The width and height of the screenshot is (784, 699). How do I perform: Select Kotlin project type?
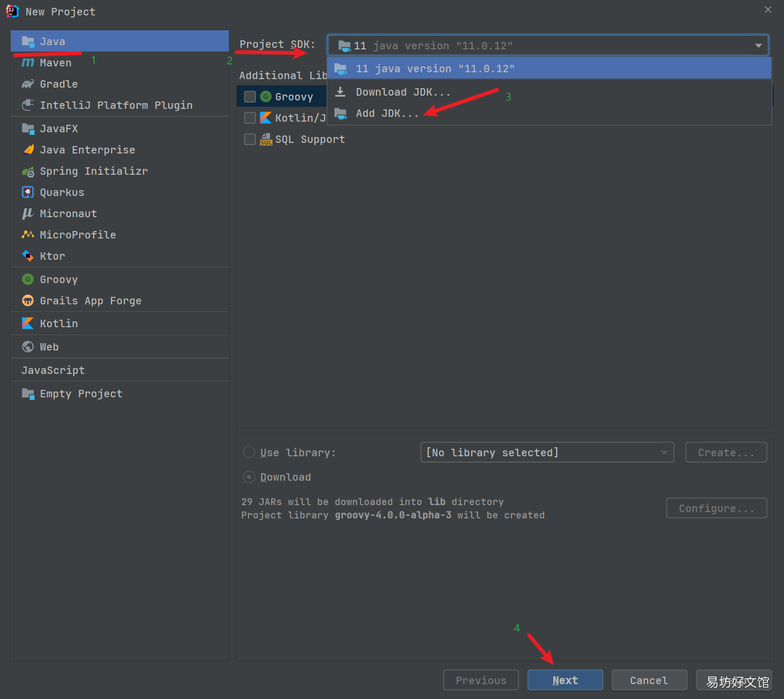pyautogui.click(x=120, y=323)
